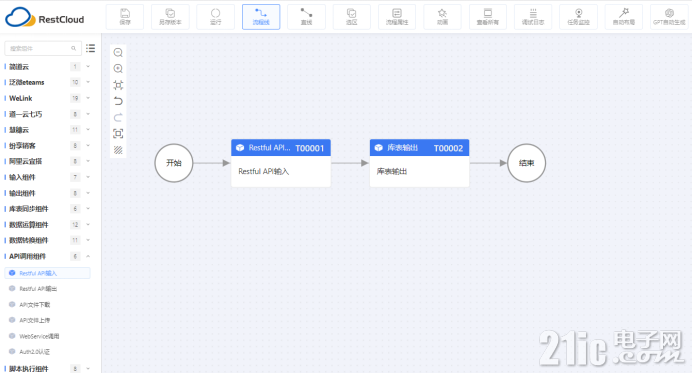Click the GPT自动生成 toolbar button
Image resolution: width=693 pixels, height=373 pixels.
[x=669, y=17]
